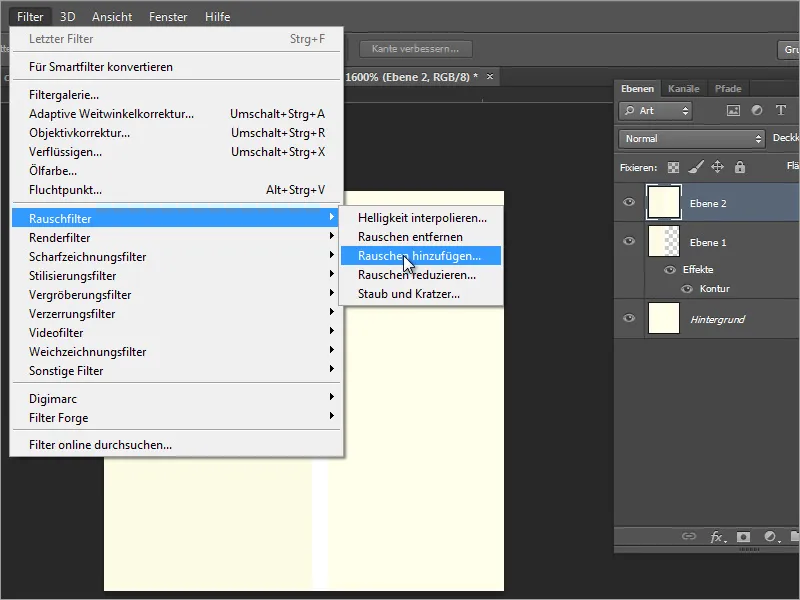Click the Kante verbessern button
Viewport: 800px width, 600px height.
(x=415, y=49)
